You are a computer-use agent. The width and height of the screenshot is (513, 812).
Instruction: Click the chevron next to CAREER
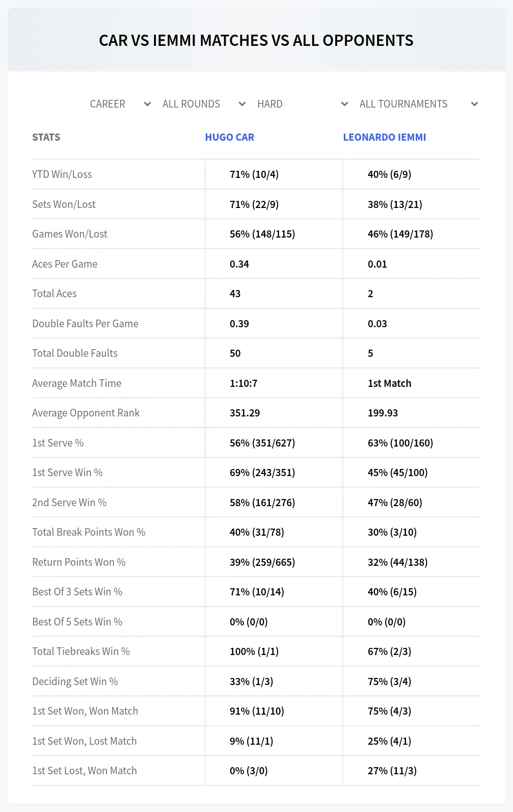147,104
